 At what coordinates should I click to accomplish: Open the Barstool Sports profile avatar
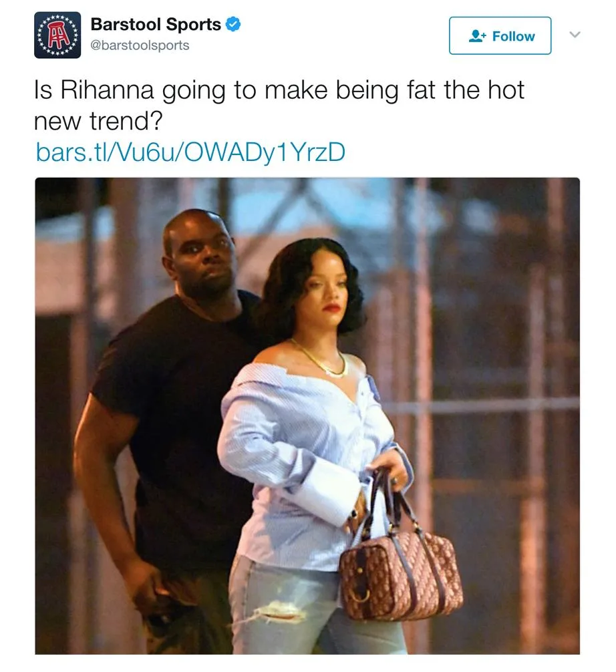pyautogui.click(x=57, y=35)
